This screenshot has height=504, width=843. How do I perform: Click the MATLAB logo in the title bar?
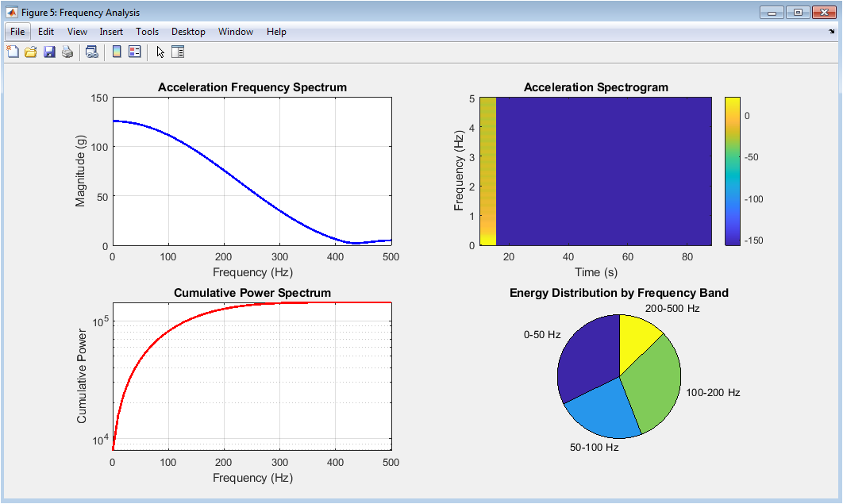[12, 12]
